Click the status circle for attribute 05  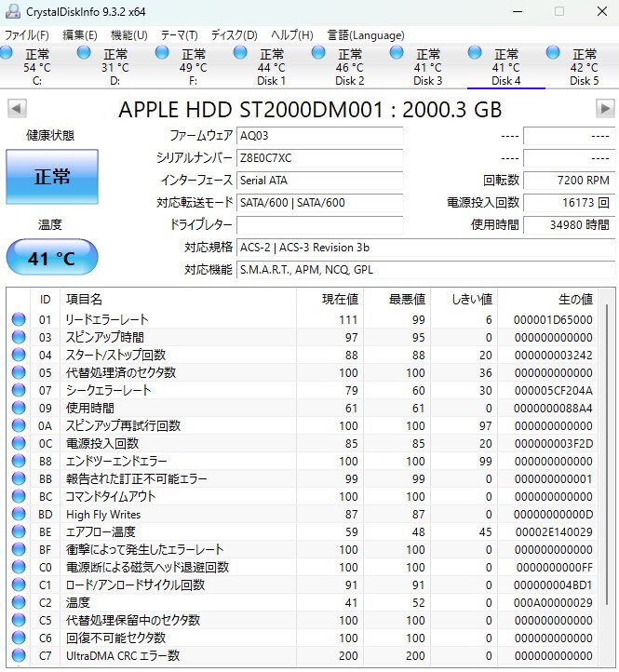point(19,373)
